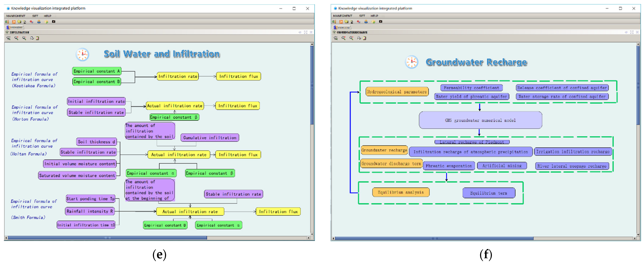Click the package export icon in Infiltration window toolbar
Image resolution: width=644 pixels, height=264 pixels.
pyautogui.click(x=46, y=22)
